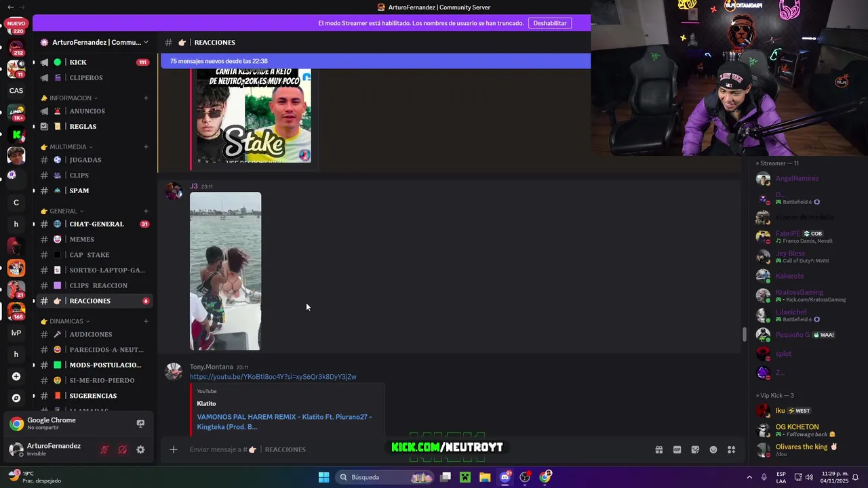Screen dimensions: 868x488
Task: Toggle microphone mute in user panel
Action: 104,449
